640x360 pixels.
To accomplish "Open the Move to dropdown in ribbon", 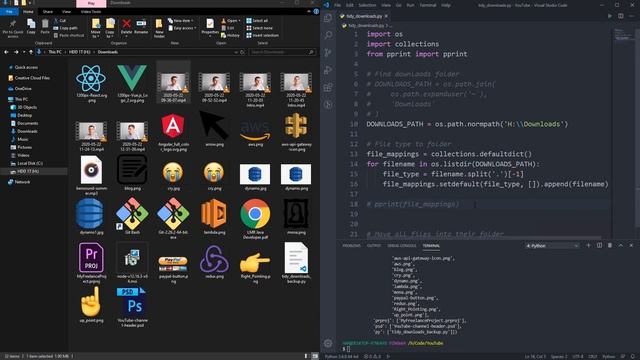I will pos(96,28).
